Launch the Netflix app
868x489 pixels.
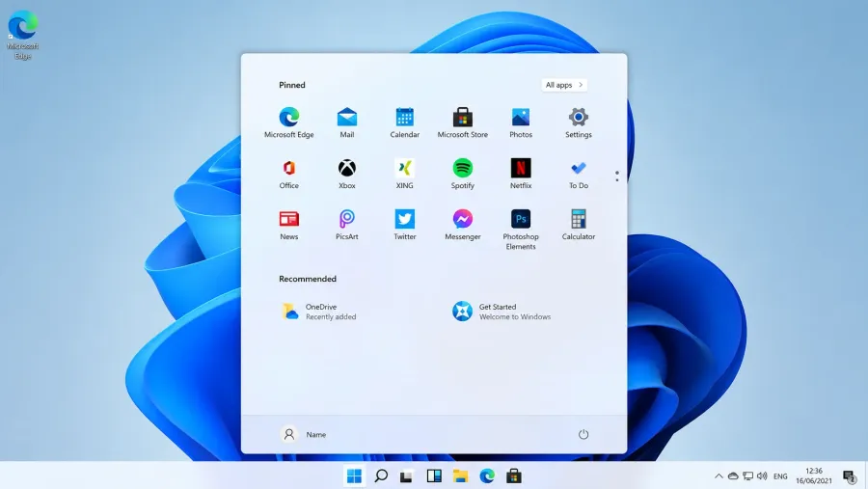pyautogui.click(x=521, y=174)
